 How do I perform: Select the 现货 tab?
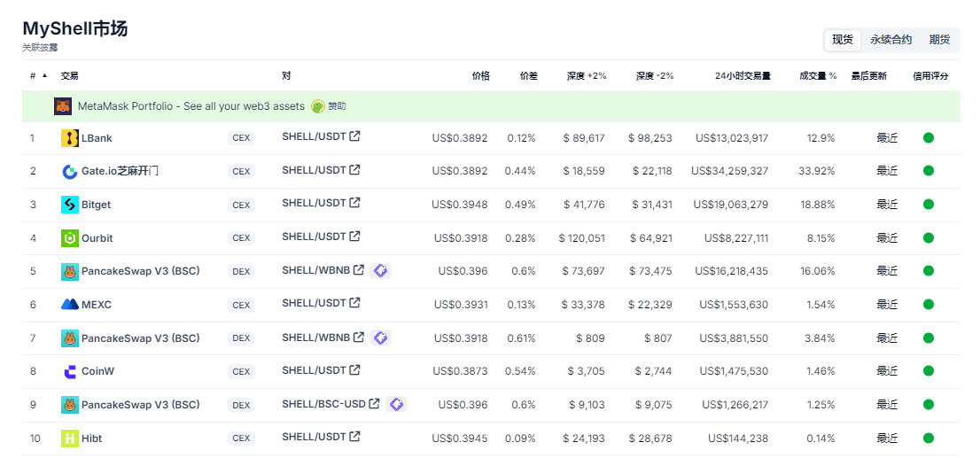[x=843, y=40]
